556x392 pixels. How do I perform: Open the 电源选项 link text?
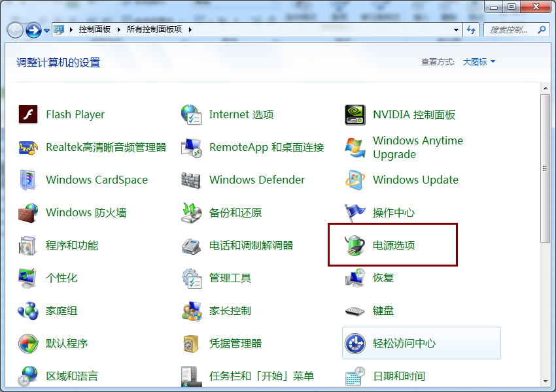[x=394, y=246]
